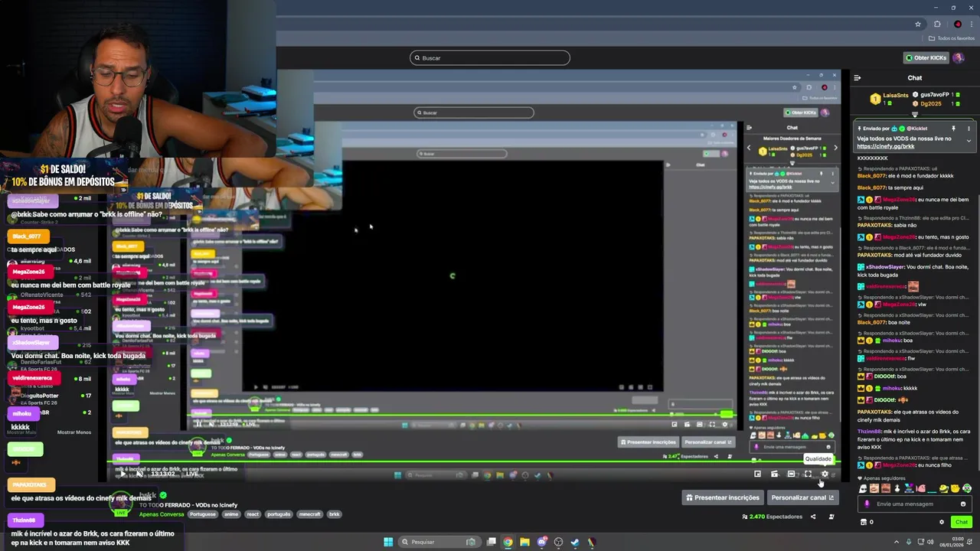980x551 pixels.
Task: Open Steam from the taskbar
Action: pyautogui.click(x=575, y=542)
